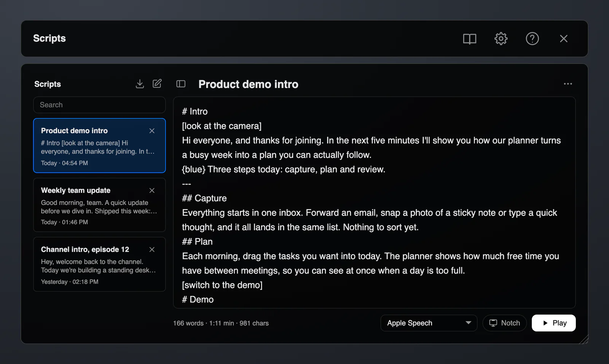Delete Channel intro, episode 12 script
The height and width of the screenshot is (364, 609).
point(152,250)
